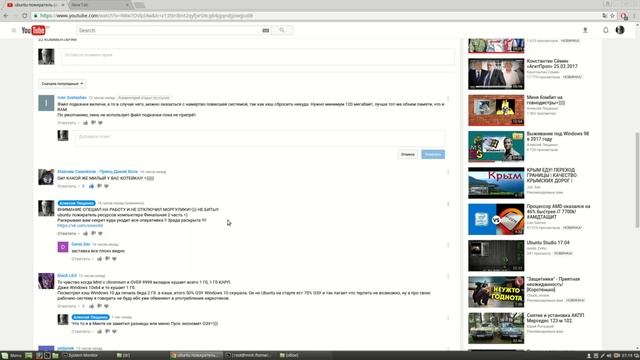Open the volume icon in the system tray
This screenshot has width=640, height=360.
pyautogui.click(x=609, y=356)
